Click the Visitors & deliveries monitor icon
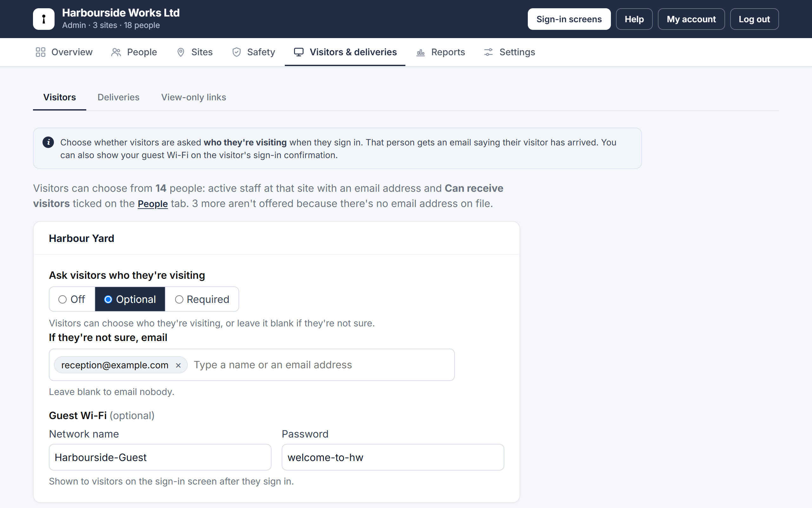This screenshot has width=812, height=508. (298, 52)
